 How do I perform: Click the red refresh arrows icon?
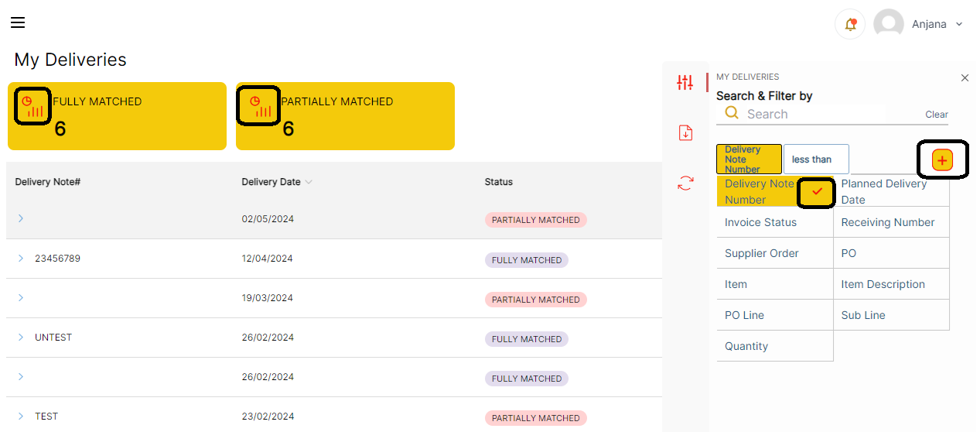tap(685, 183)
